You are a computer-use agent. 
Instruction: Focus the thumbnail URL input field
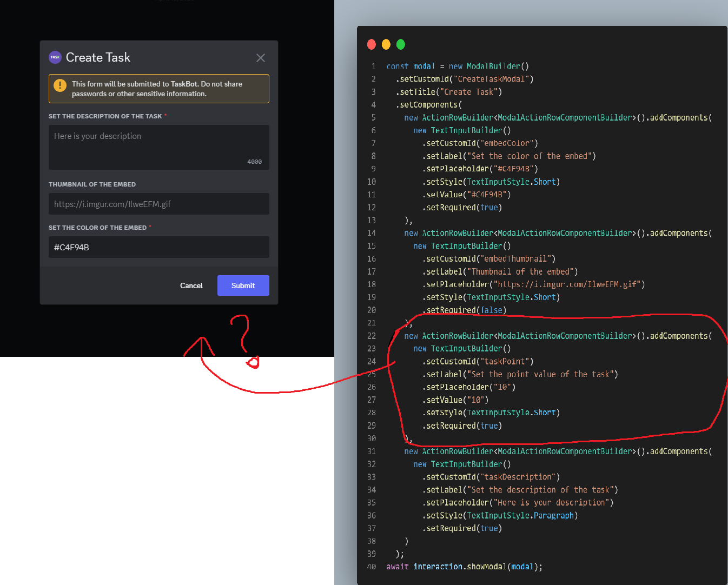click(159, 204)
